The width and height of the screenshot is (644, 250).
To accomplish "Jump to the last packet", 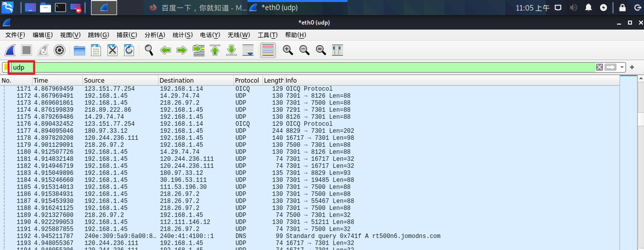I will tap(232, 51).
